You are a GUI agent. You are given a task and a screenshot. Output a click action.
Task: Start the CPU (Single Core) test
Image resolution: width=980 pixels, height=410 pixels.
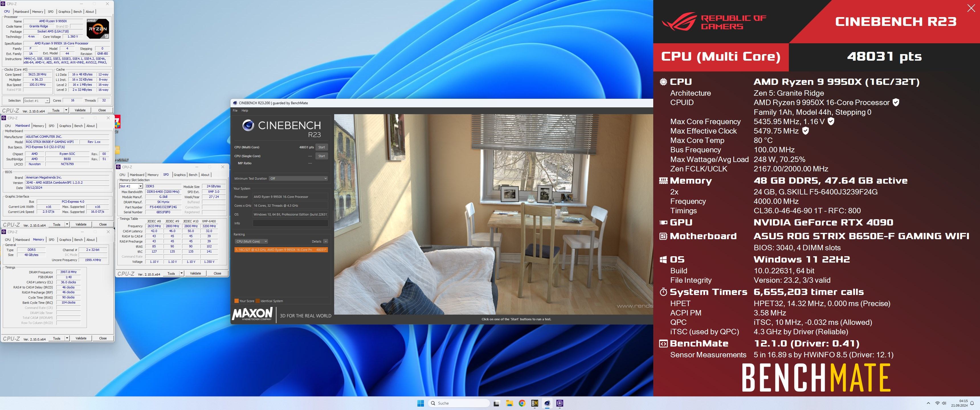click(321, 156)
